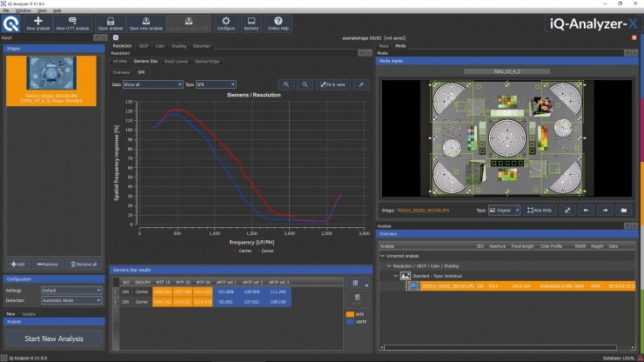Switch to the Dead Leaves tab
This screenshot has width=644, height=362.
click(176, 62)
